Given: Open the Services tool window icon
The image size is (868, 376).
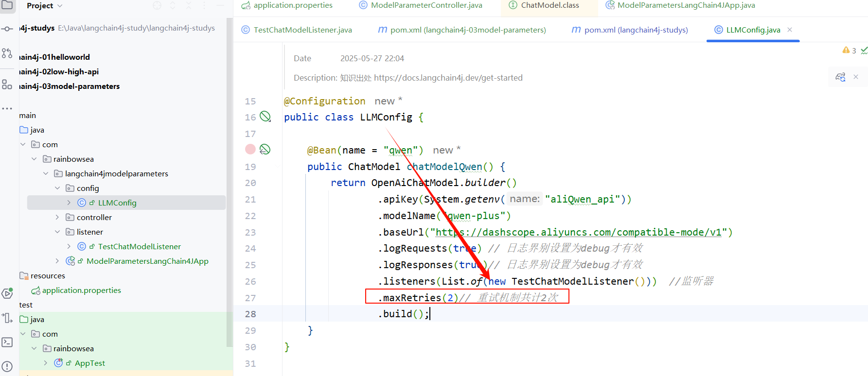Looking at the screenshot, I should tap(7, 293).
